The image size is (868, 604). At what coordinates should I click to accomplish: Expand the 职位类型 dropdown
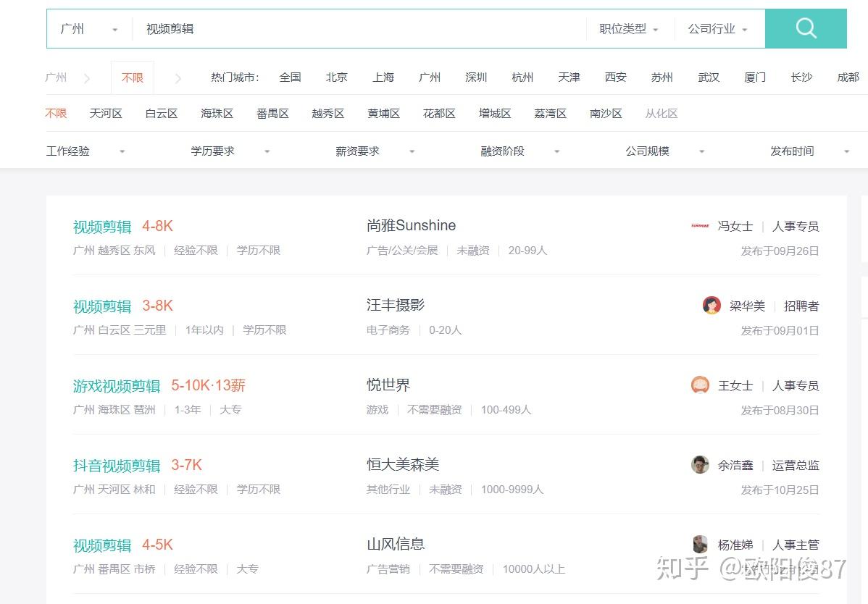(x=626, y=28)
